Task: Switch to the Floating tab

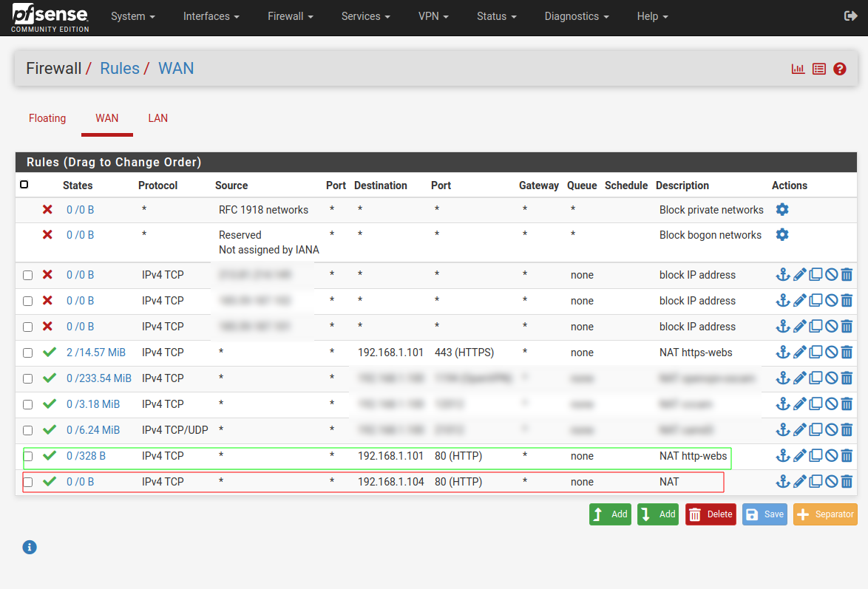Action: click(47, 118)
